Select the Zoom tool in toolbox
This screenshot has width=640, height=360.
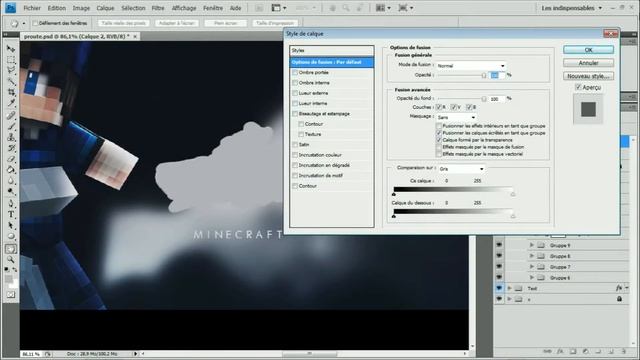[11, 259]
